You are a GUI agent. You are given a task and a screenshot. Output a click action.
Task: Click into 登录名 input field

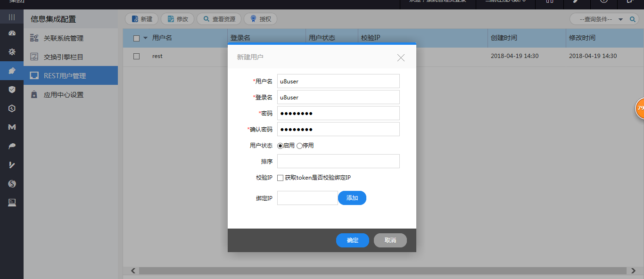point(339,97)
